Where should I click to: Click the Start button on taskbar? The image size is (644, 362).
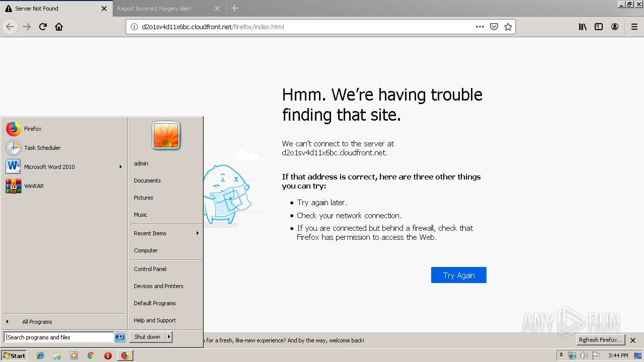pos(14,355)
